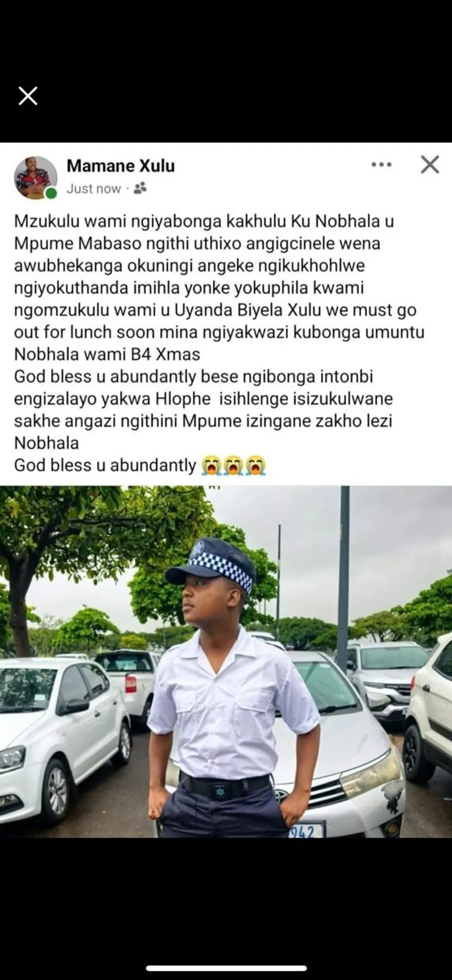The width and height of the screenshot is (452, 980).
Task: Show the post audience via the friends icon
Action: coord(140,188)
